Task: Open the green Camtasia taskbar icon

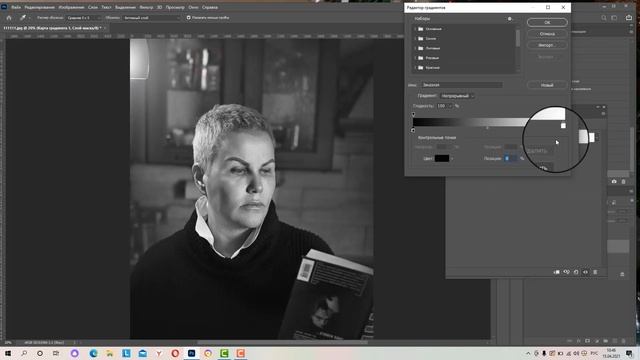Action: (224, 353)
